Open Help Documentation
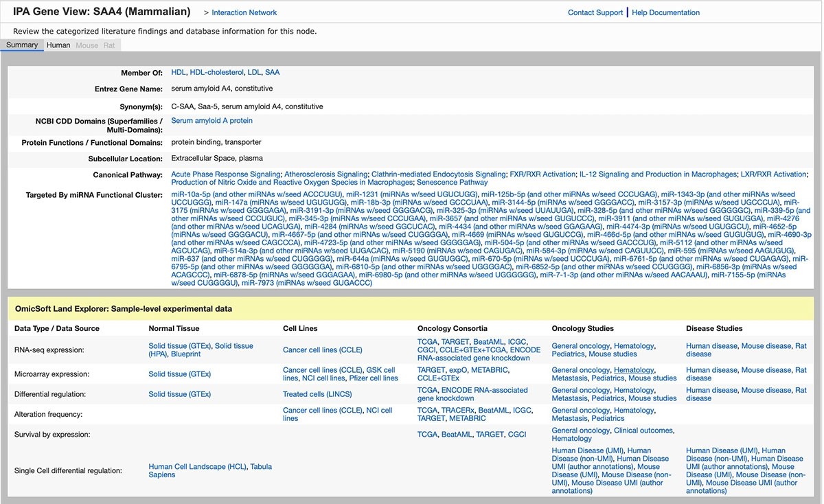 tap(665, 12)
